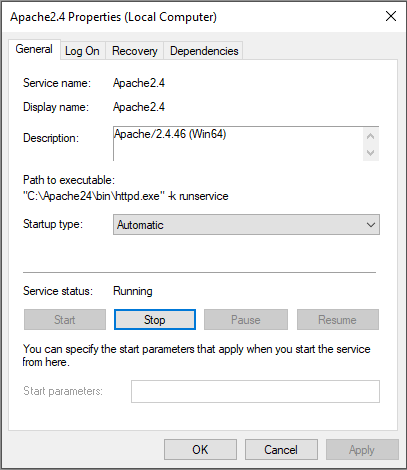Click the Display name value Apache2.4
Viewport: 407px width, 470px height.
tap(139, 107)
